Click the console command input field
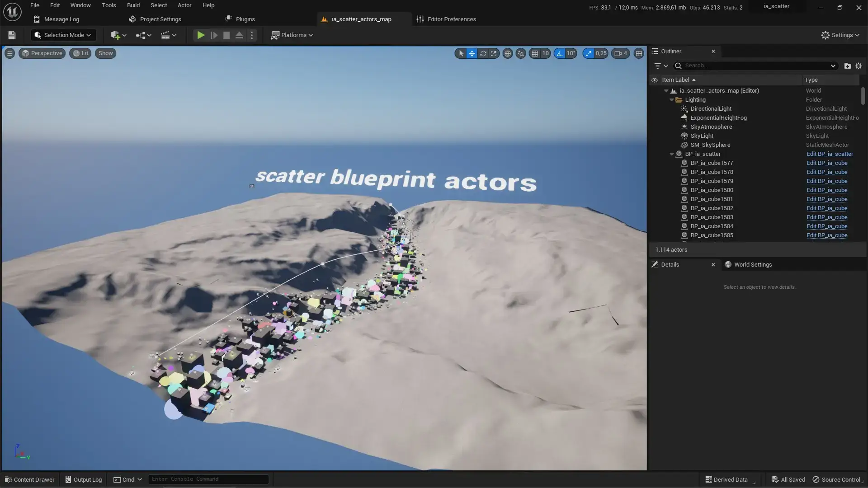This screenshot has height=488, width=868. coord(208,479)
